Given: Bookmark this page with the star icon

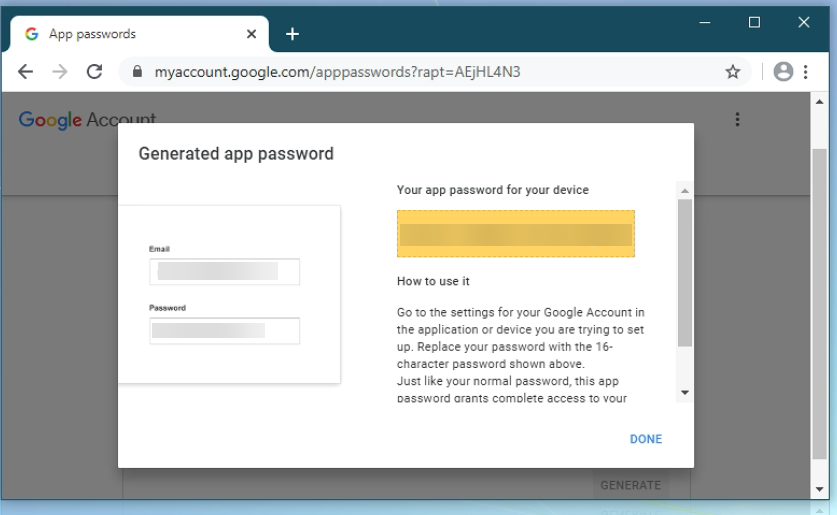Looking at the screenshot, I should (x=733, y=72).
